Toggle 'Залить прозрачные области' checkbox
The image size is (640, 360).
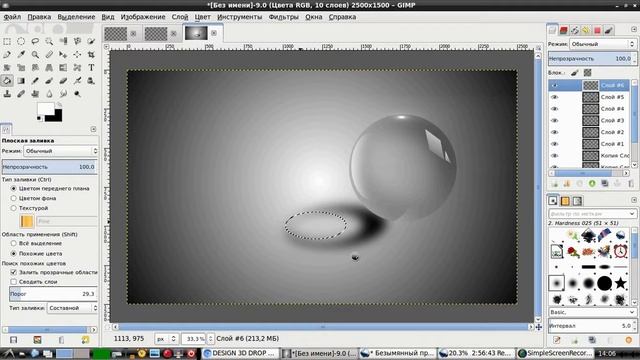[x=13, y=272]
